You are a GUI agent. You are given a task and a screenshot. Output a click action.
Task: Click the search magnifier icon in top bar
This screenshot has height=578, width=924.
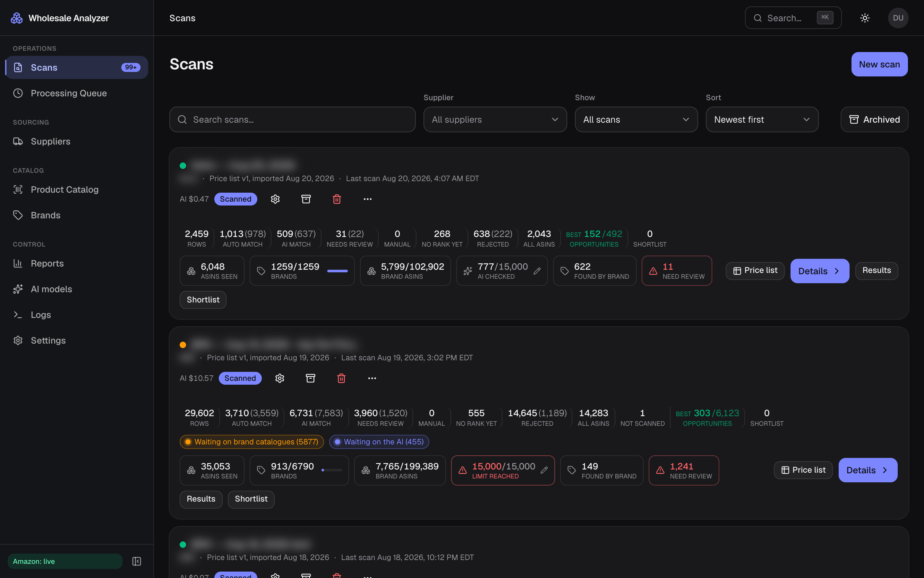(757, 18)
